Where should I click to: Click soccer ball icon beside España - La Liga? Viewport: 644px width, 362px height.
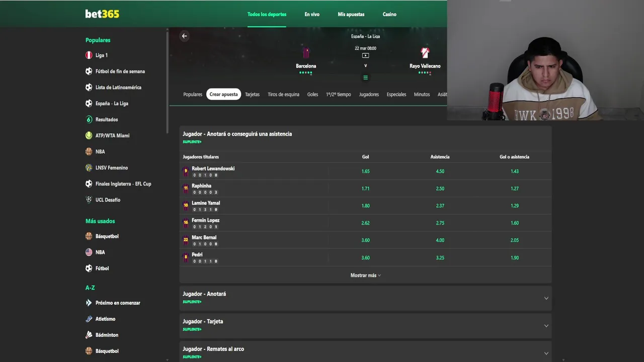point(89,104)
